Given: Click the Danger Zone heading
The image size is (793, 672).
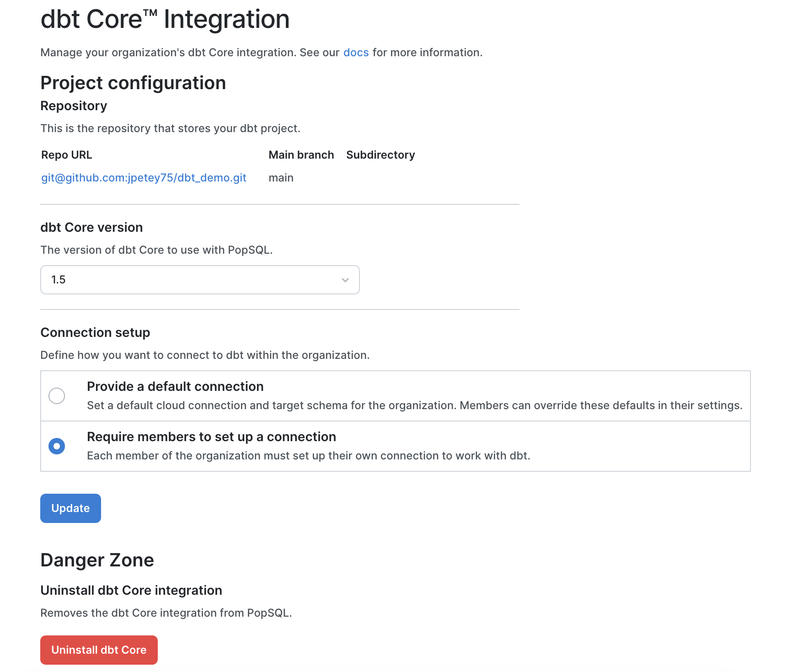Looking at the screenshot, I should pyautogui.click(x=97, y=560).
